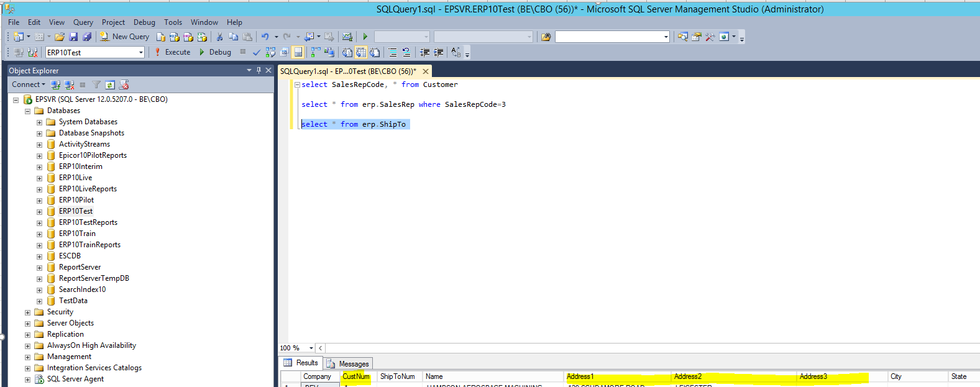Click the Analysis Services DMX Query icon

[x=188, y=37]
